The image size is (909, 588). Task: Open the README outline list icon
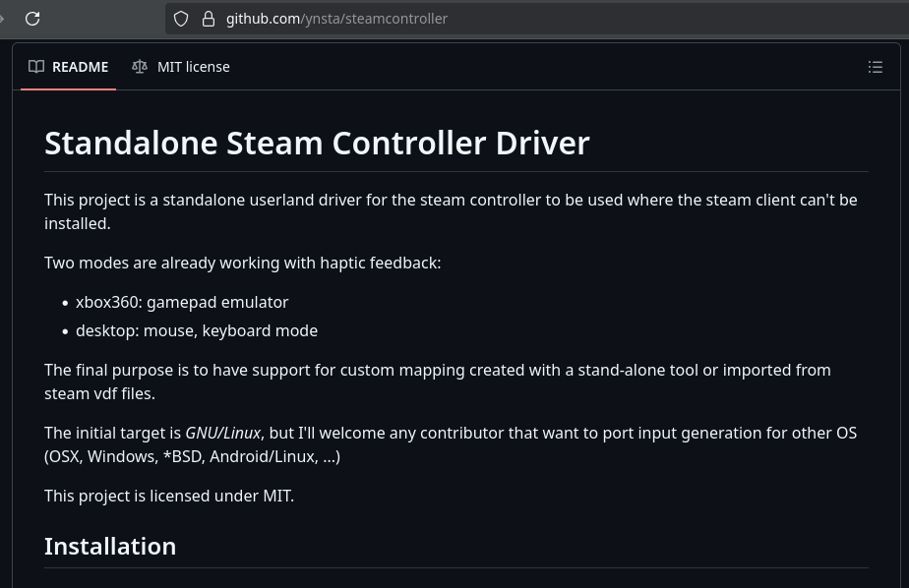tap(876, 67)
